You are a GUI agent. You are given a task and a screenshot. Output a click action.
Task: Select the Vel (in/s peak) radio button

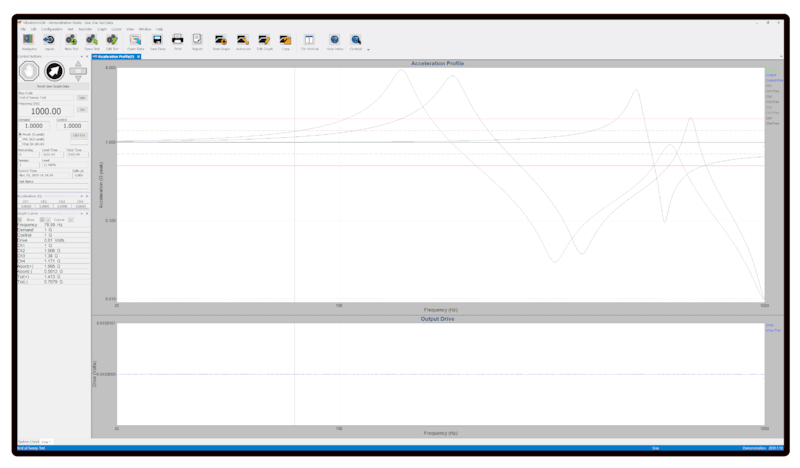pos(20,139)
